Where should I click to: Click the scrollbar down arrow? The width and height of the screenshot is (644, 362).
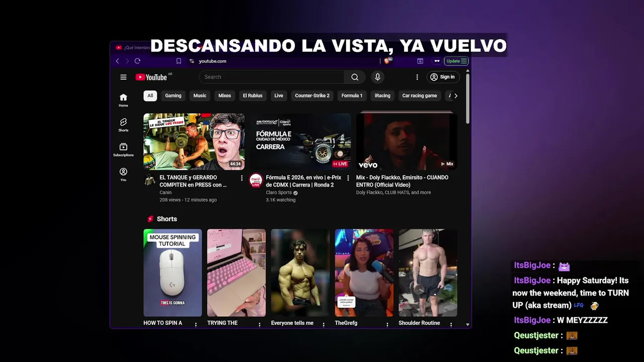tap(467, 325)
